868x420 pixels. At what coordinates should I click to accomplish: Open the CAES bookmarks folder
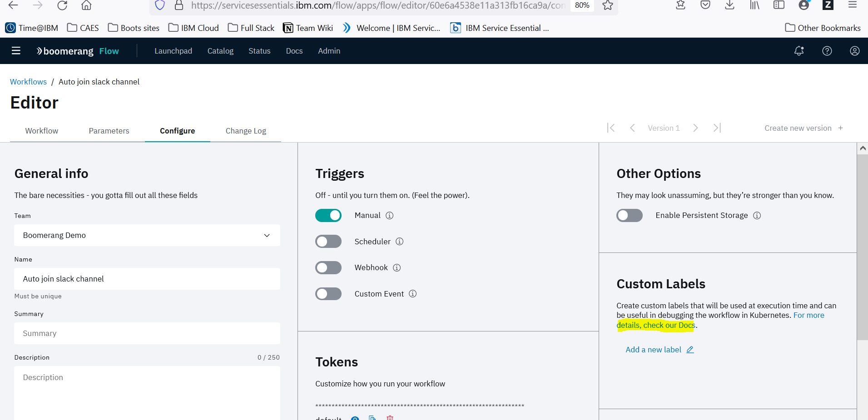pos(83,28)
